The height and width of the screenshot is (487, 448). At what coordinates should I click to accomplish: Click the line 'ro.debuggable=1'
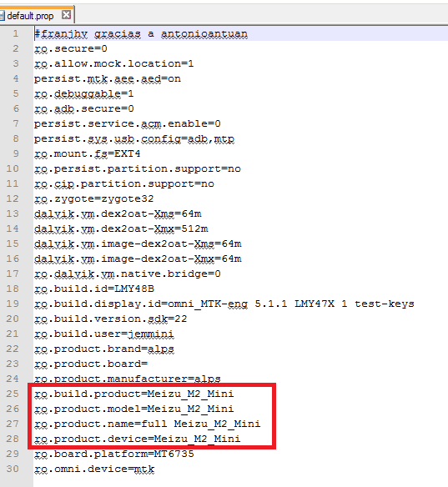84,93
